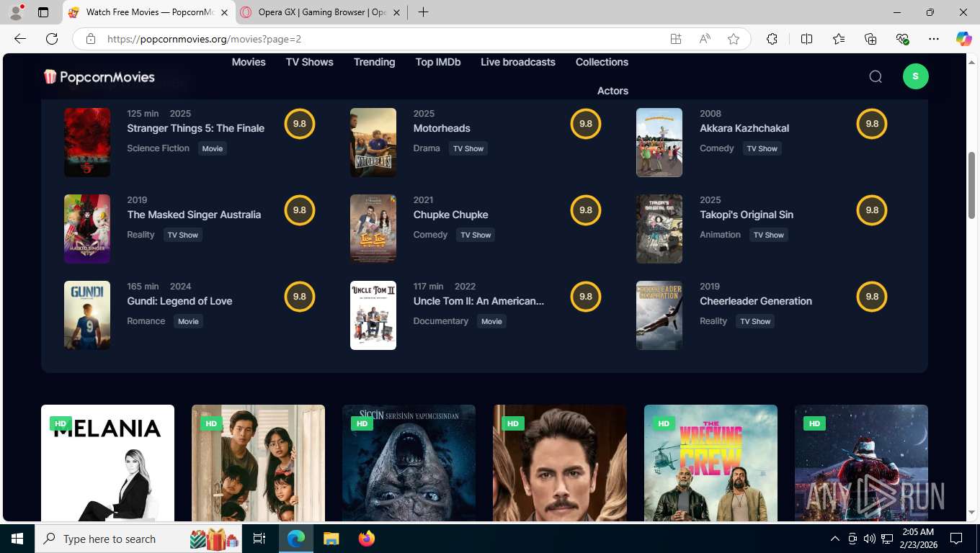Open Stranger Things 5: The Finale title
The height and width of the screenshot is (553, 980).
[x=196, y=128]
